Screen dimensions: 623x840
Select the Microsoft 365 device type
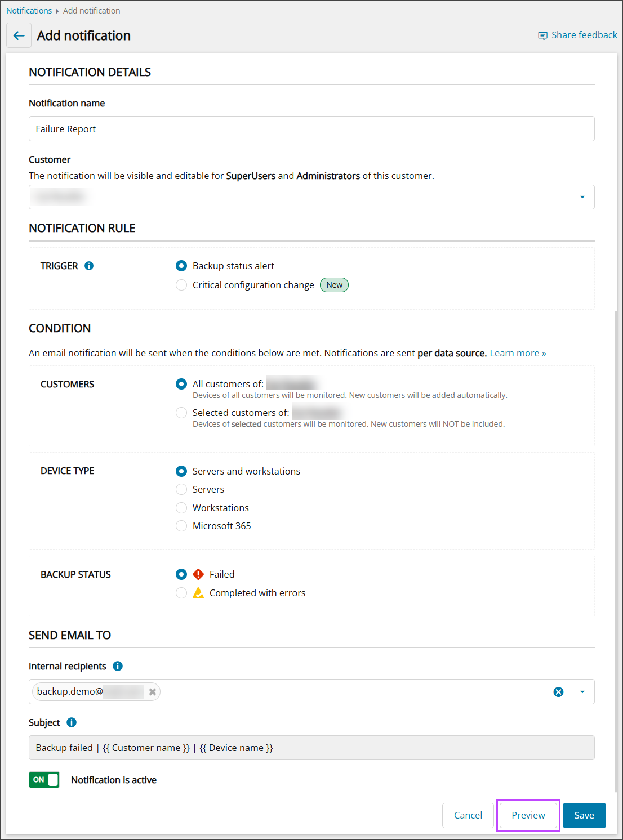pyautogui.click(x=181, y=526)
